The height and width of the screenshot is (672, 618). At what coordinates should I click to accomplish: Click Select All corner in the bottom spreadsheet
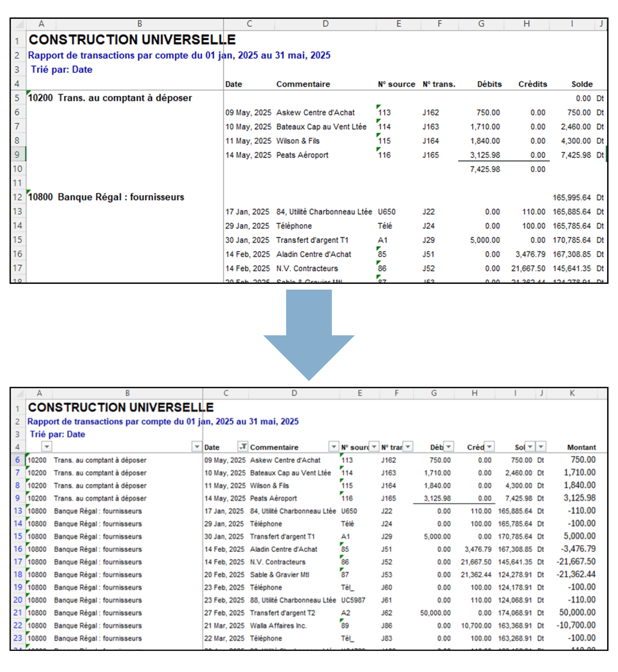tap(19, 393)
